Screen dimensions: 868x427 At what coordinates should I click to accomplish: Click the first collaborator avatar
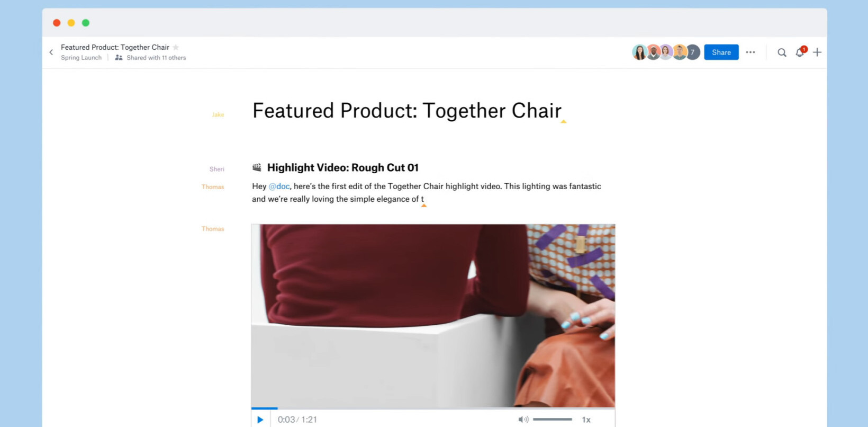click(x=639, y=52)
